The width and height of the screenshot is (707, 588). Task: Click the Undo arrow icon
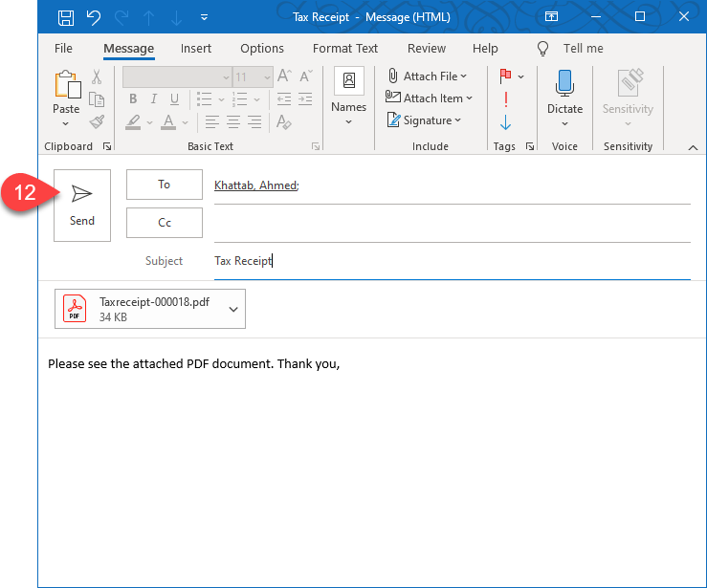(94, 17)
